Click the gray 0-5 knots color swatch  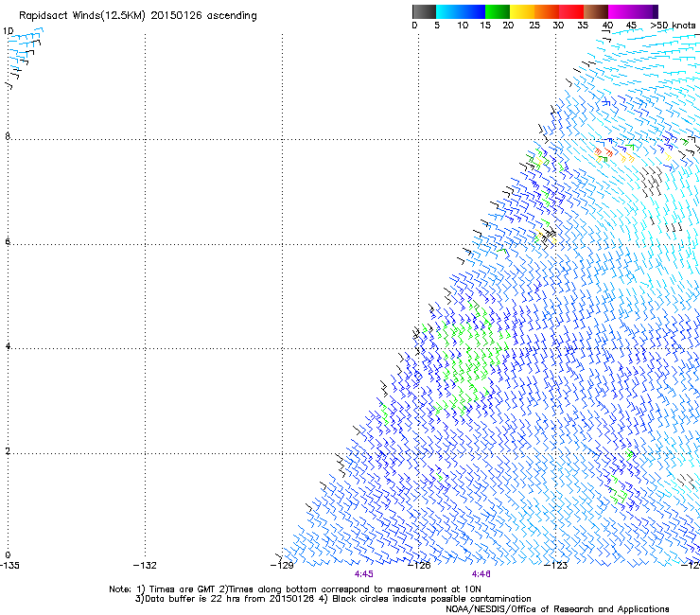click(424, 11)
